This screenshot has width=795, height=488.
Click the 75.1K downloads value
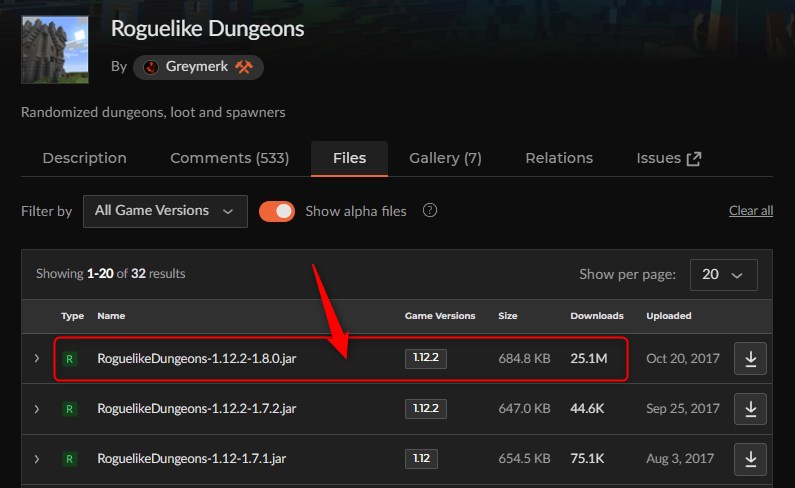587,459
